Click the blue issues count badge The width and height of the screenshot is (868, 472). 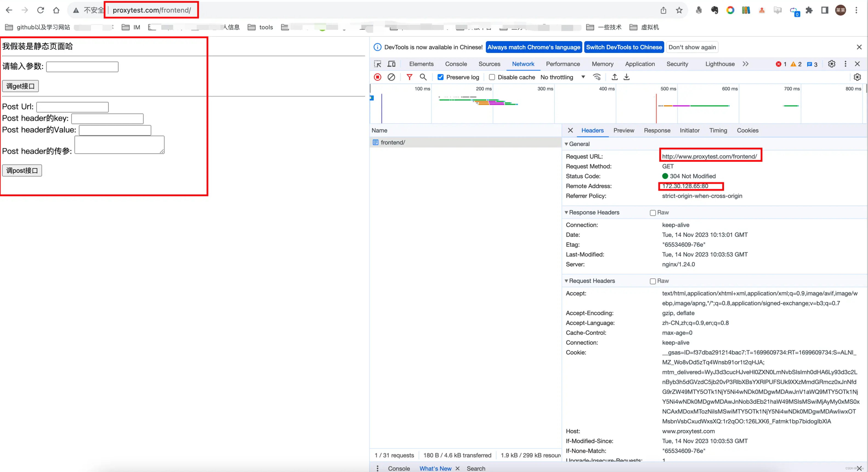tap(812, 64)
